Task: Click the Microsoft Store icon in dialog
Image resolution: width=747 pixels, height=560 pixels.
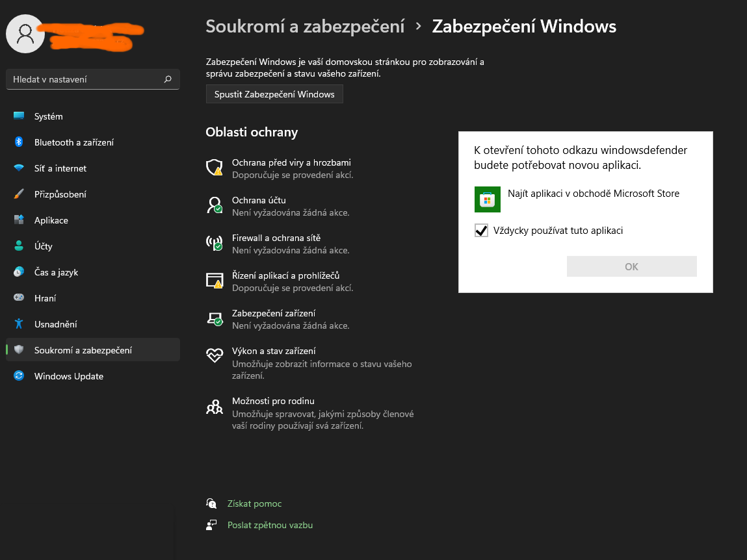Action: 488,199
